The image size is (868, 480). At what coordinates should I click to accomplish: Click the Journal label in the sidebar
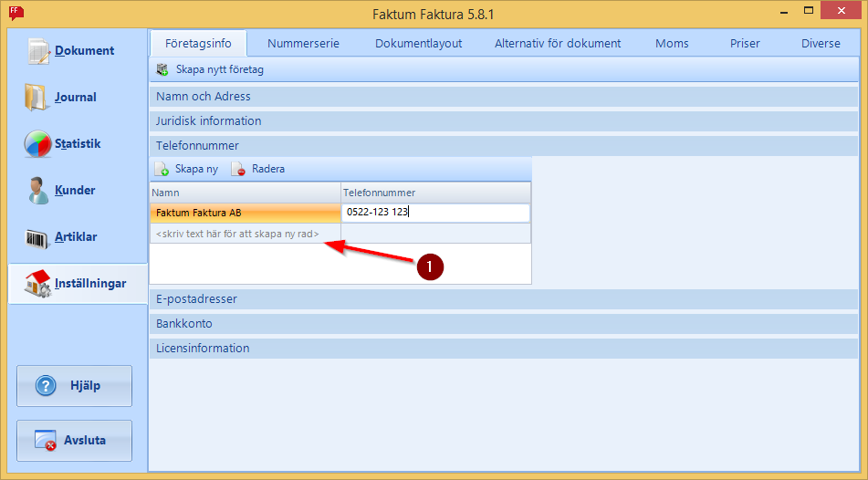tap(76, 97)
